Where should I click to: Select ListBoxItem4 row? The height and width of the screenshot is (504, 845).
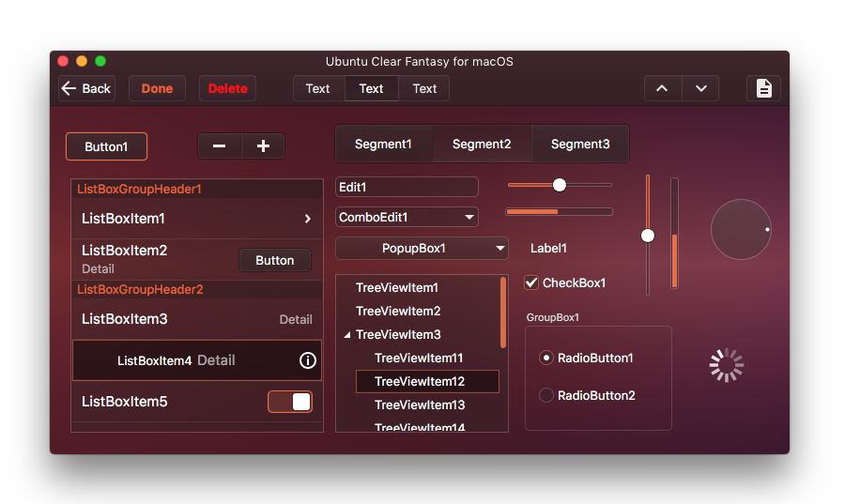click(197, 360)
